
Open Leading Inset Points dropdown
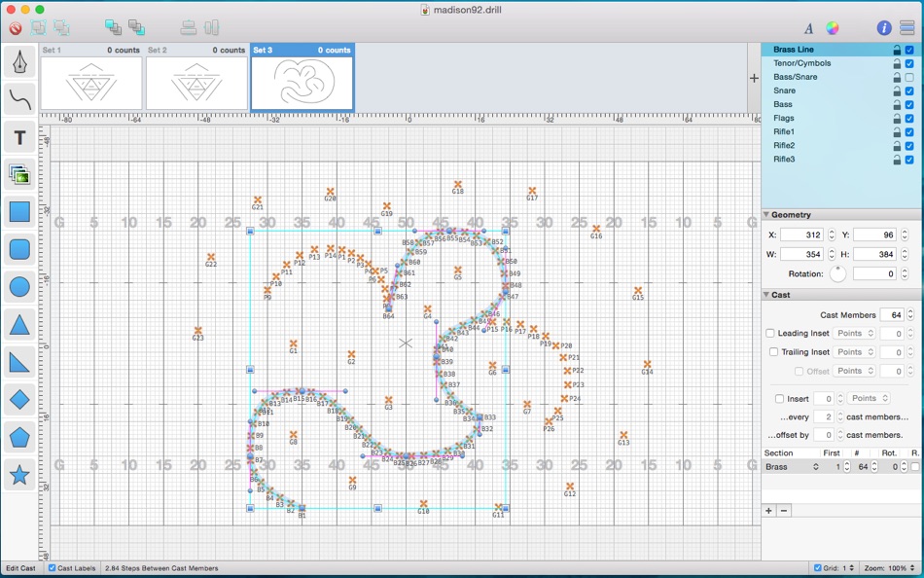(x=854, y=333)
